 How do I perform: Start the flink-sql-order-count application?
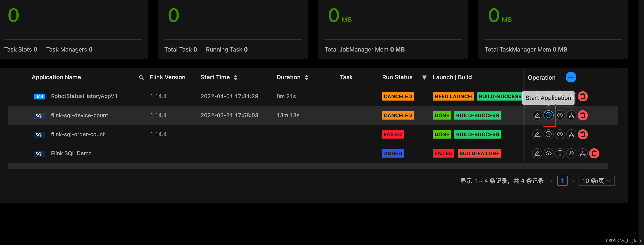tap(548, 134)
